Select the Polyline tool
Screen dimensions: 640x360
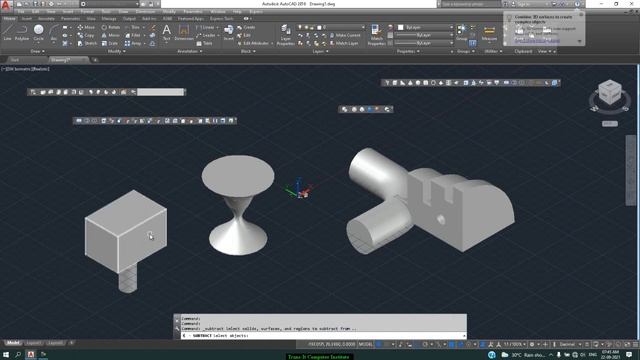pyautogui.click(x=22, y=33)
